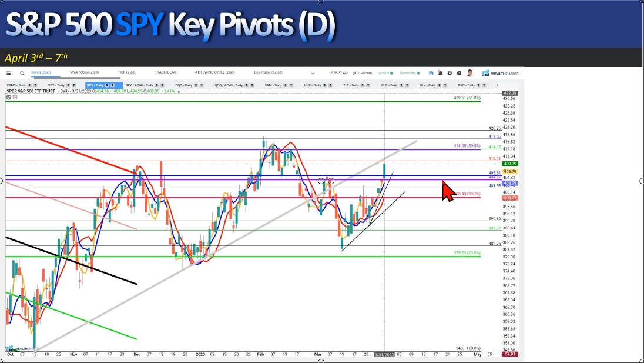Click the help question mark icon

(x=459, y=73)
